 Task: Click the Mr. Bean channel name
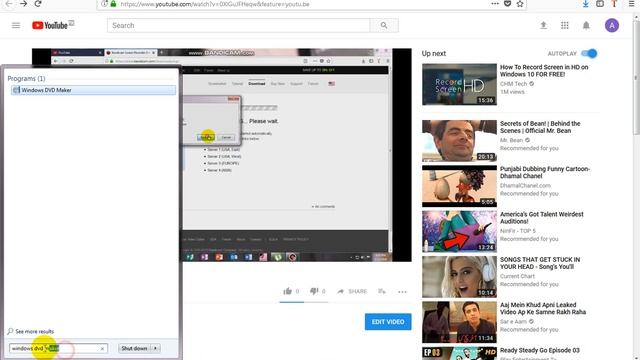[511, 140]
